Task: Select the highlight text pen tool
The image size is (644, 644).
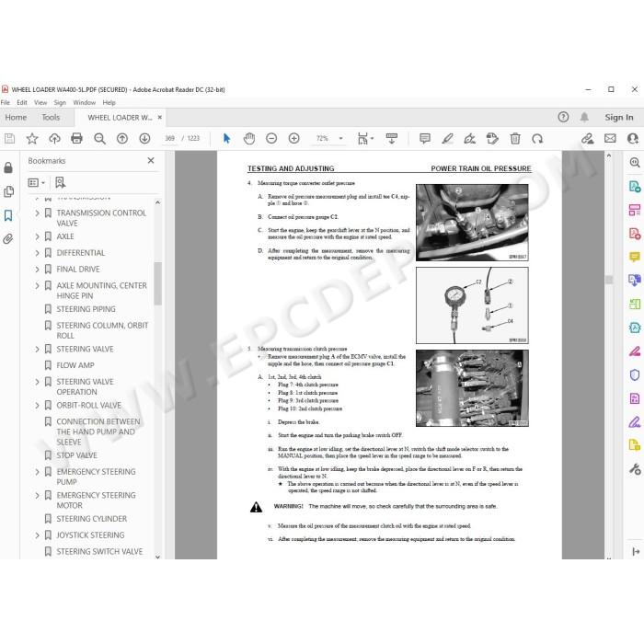Action: (447, 139)
